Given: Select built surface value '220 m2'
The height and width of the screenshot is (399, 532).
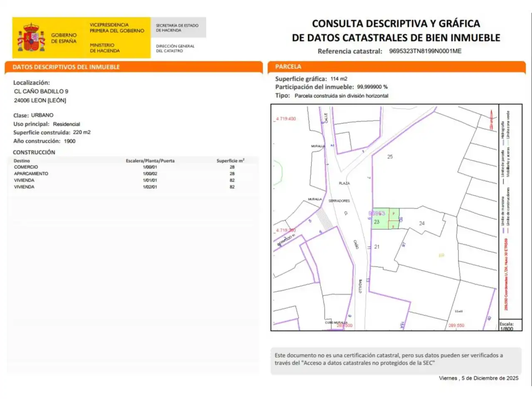Looking at the screenshot, I should [x=82, y=132].
